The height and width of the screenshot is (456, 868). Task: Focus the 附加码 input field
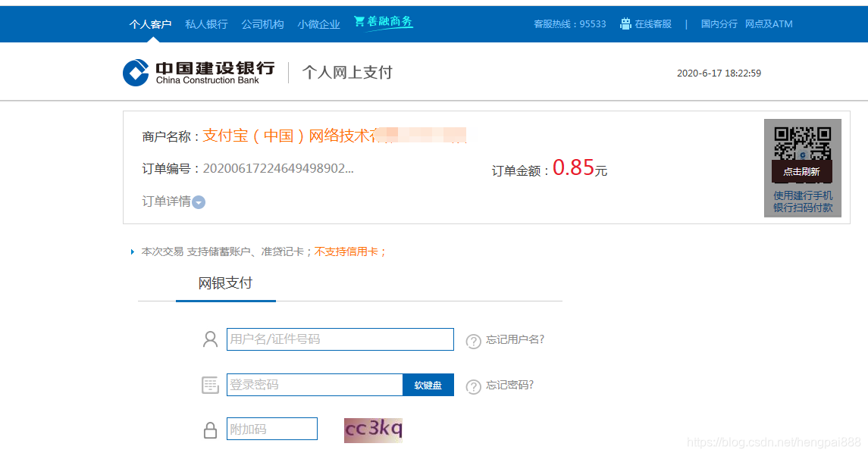(x=272, y=429)
